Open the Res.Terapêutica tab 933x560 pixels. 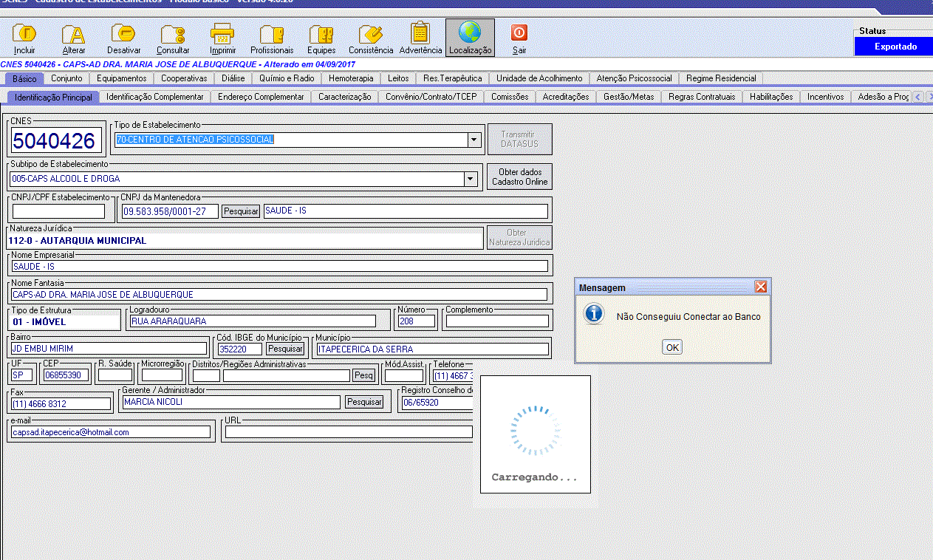coord(453,78)
